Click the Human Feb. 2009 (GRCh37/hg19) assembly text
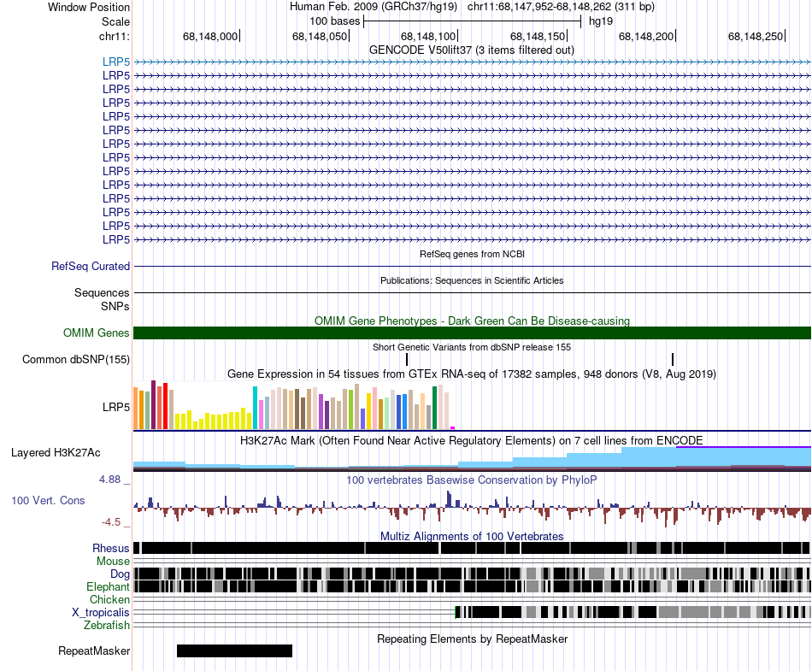Viewport: 812px width, 671px height. [x=374, y=7]
